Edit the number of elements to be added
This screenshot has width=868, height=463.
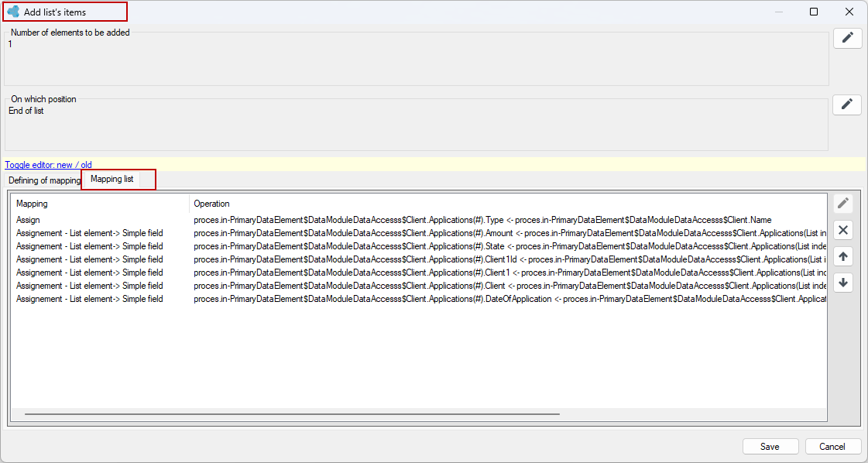[848, 38]
